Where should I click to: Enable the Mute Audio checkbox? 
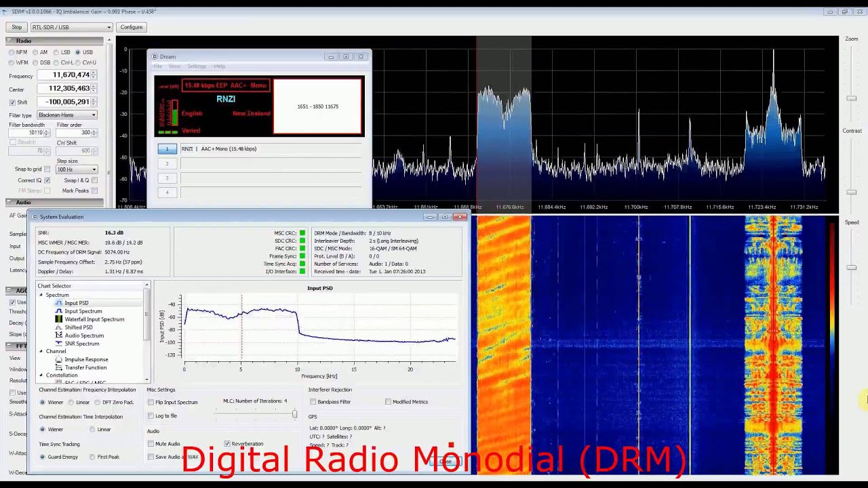click(151, 444)
